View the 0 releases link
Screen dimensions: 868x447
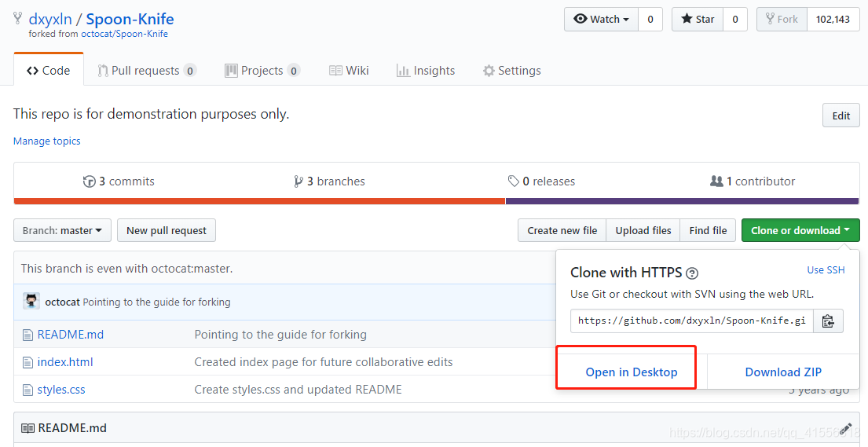(x=541, y=181)
